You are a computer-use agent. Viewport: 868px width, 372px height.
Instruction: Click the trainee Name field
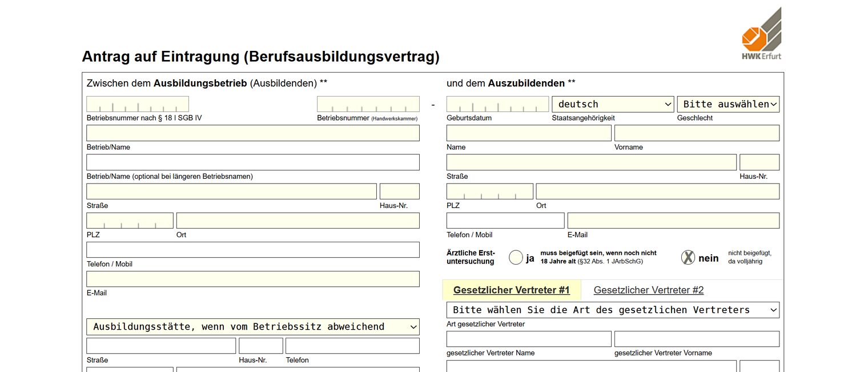click(528, 133)
